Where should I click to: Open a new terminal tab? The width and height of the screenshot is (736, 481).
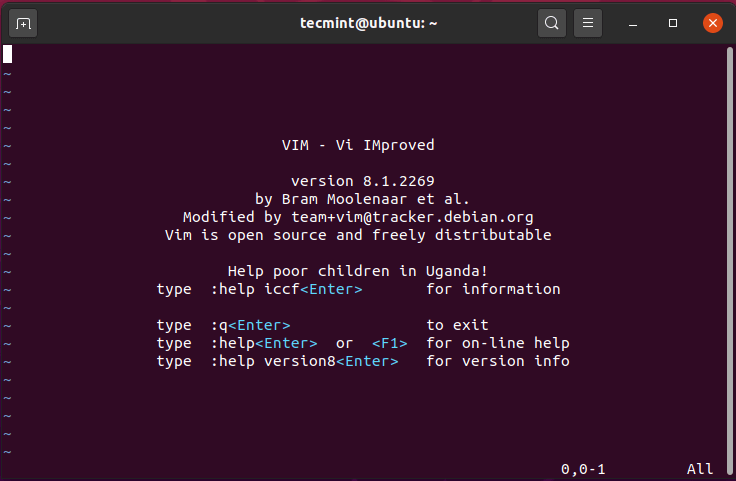[23, 23]
